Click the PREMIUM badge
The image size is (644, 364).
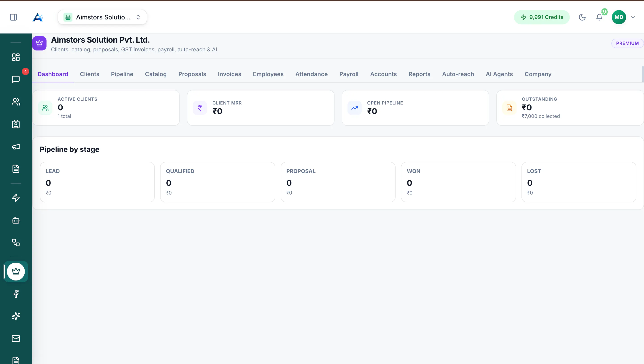click(627, 43)
